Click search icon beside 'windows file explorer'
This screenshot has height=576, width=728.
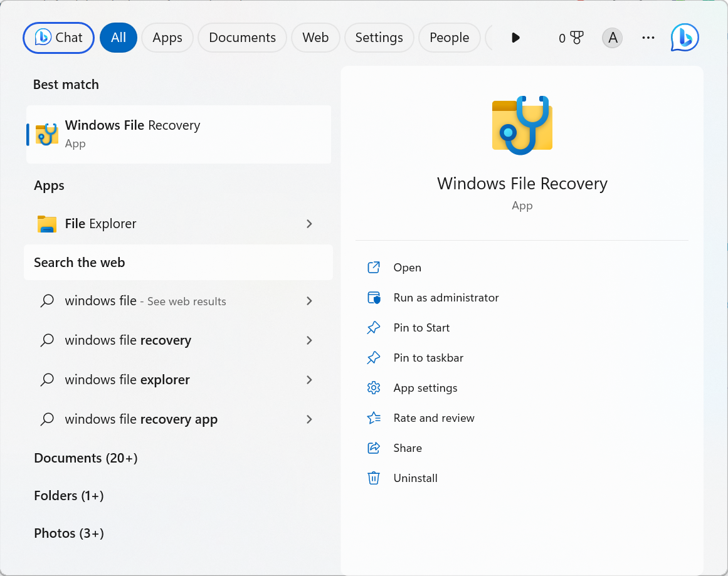(x=47, y=380)
